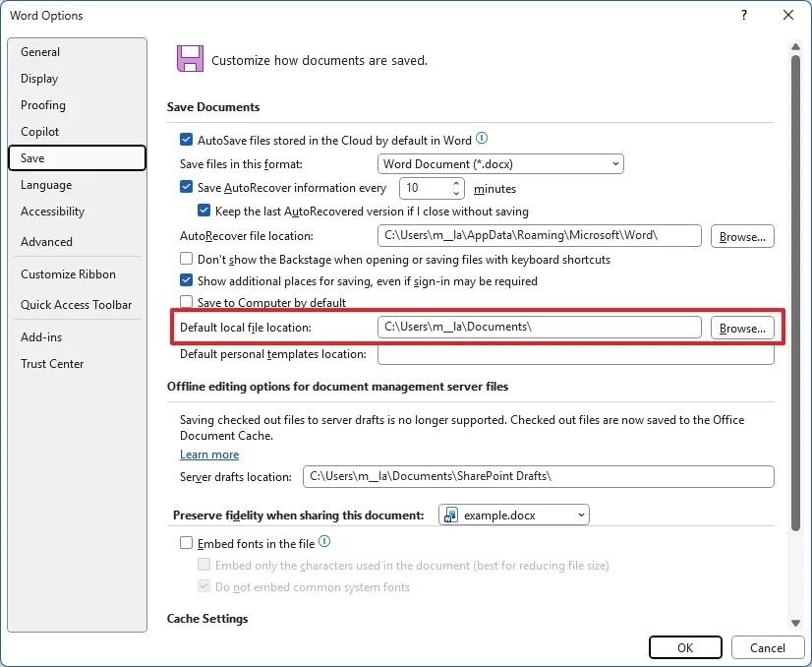The width and height of the screenshot is (812, 667).
Task: Click the info icon beside AutoSave option
Action: [x=482, y=138]
